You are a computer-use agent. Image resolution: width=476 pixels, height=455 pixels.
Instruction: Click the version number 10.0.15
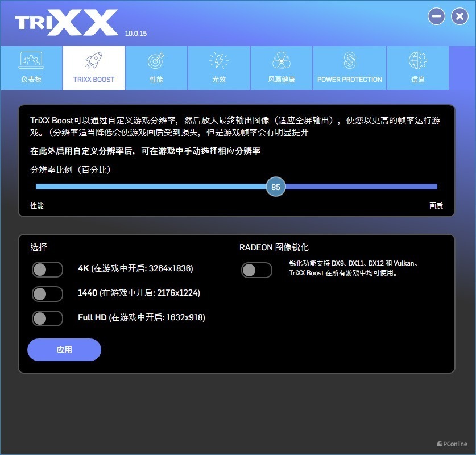[136, 34]
